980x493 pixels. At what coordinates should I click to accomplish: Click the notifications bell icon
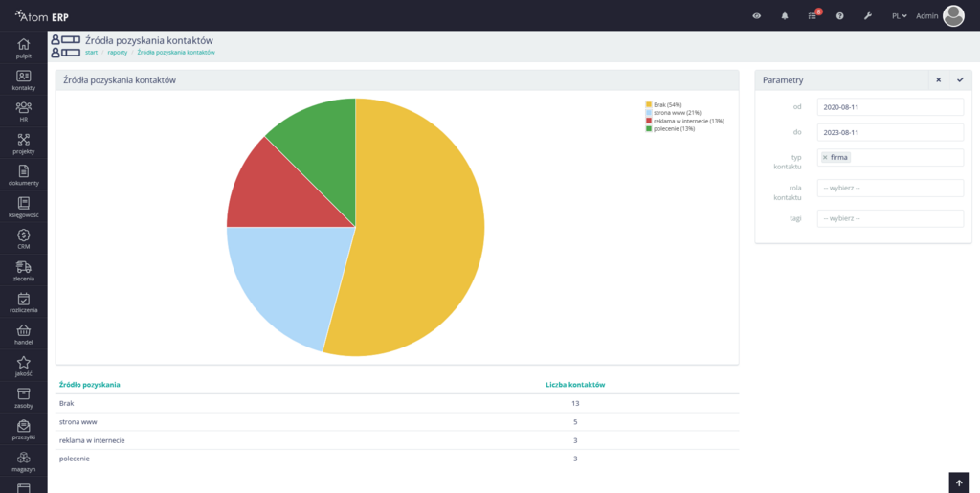pos(785,16)
